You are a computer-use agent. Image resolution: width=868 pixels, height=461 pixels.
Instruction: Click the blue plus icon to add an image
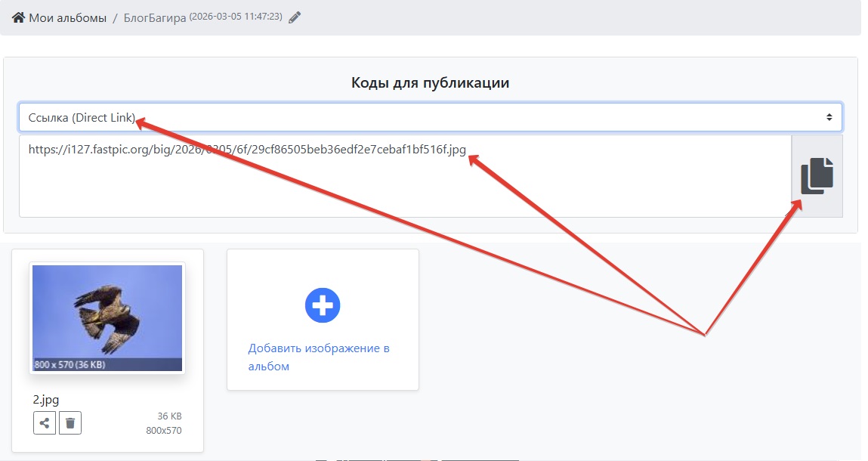coord(323,305)
